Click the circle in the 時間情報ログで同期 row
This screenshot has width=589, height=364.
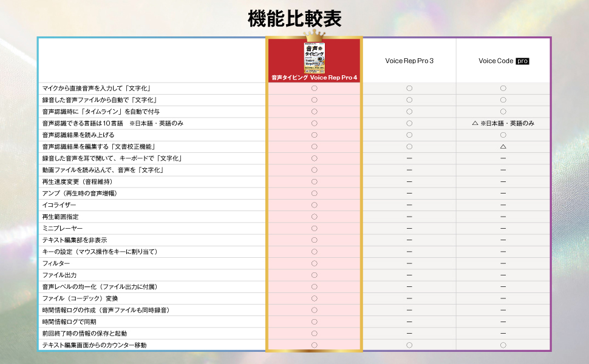(x=314, y=322)
